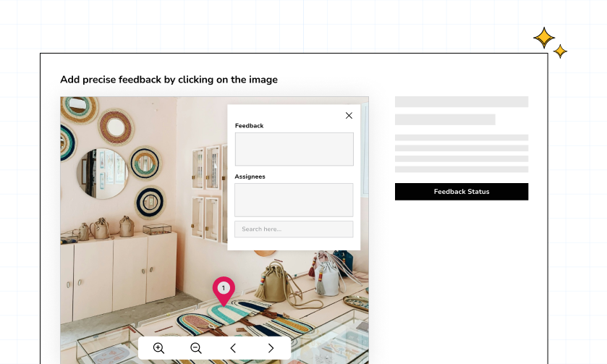
Task: Go to previous image with left chevron
Action: (x=233, y=348)
